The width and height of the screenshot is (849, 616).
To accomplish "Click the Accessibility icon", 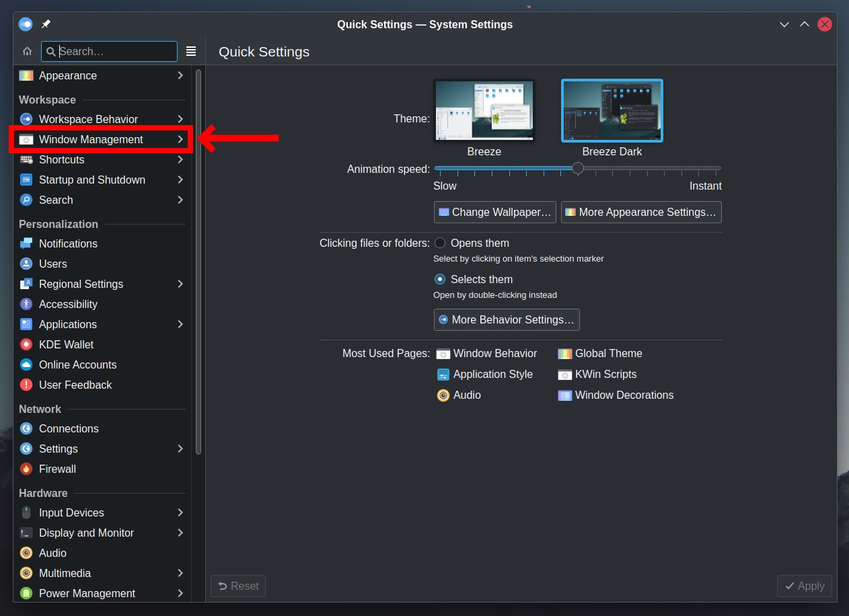I will pos(26,304).
